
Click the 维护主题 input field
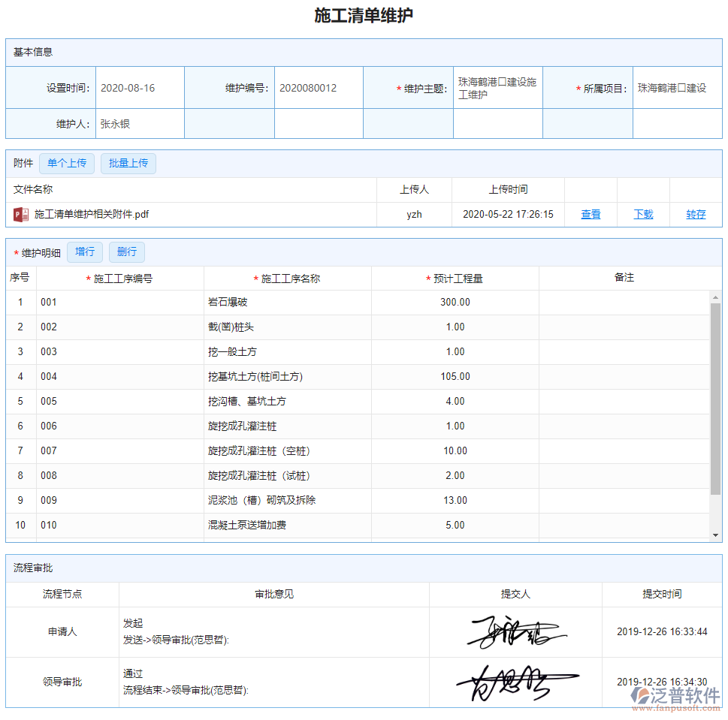coord(497,87)
